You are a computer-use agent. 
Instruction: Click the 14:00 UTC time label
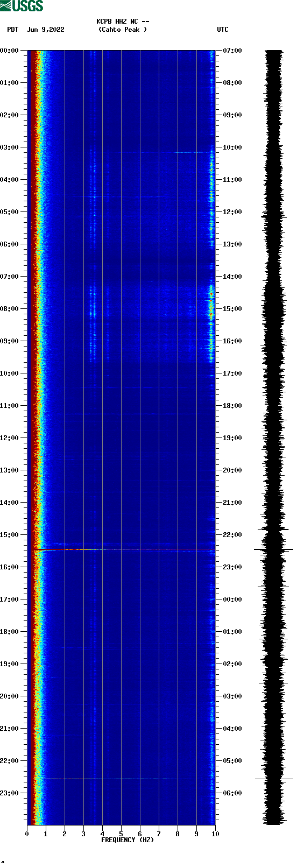[232, 277]
